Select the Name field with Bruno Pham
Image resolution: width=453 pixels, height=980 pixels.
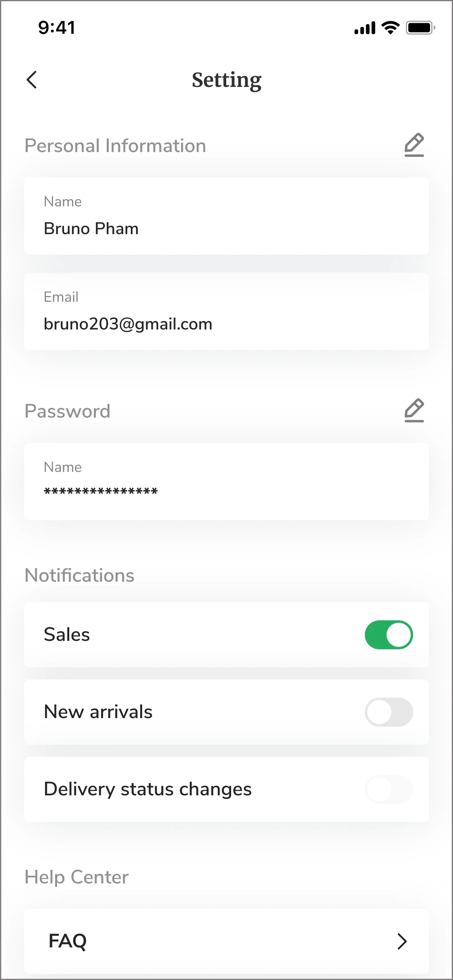pyautogui.click(x=226, y=216)
